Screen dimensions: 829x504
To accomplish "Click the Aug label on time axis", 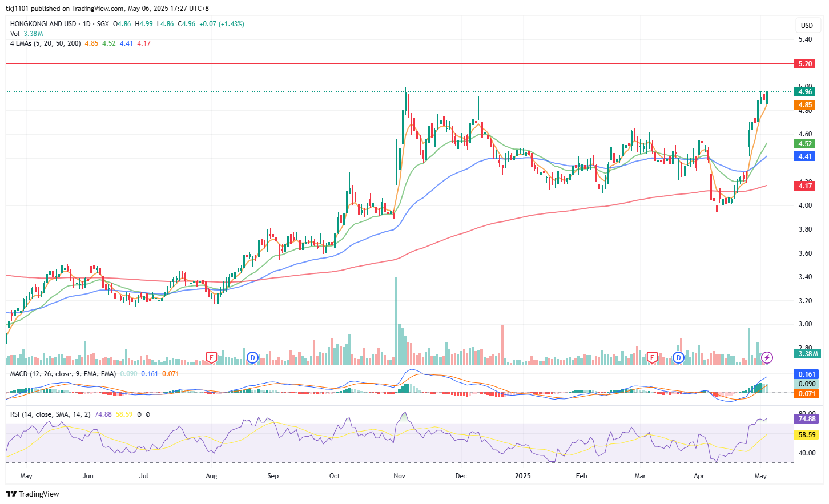I will click(x=211, y=476).
